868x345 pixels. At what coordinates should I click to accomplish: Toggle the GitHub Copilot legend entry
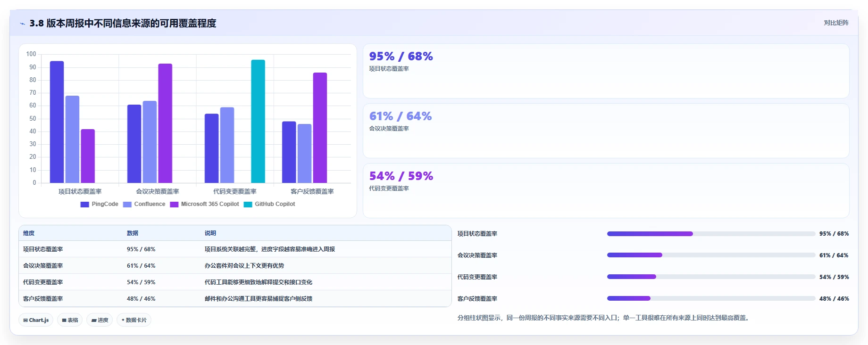click(x=269, y=204)
